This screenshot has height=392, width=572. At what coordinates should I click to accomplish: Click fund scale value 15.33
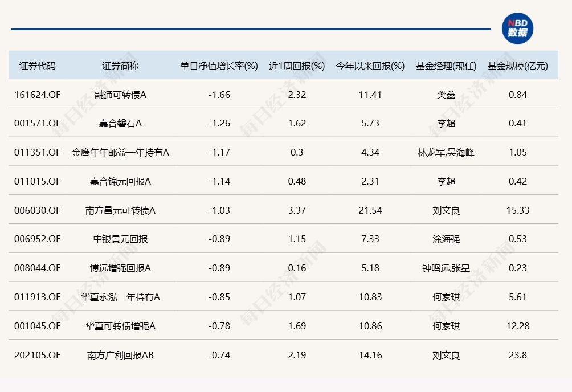pos(517,210)
